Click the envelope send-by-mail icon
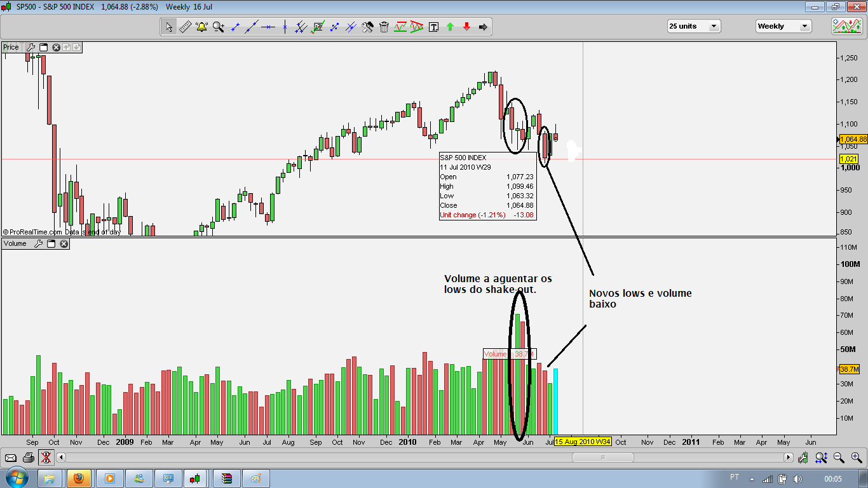868x488 pixels. tap(10, 457)
